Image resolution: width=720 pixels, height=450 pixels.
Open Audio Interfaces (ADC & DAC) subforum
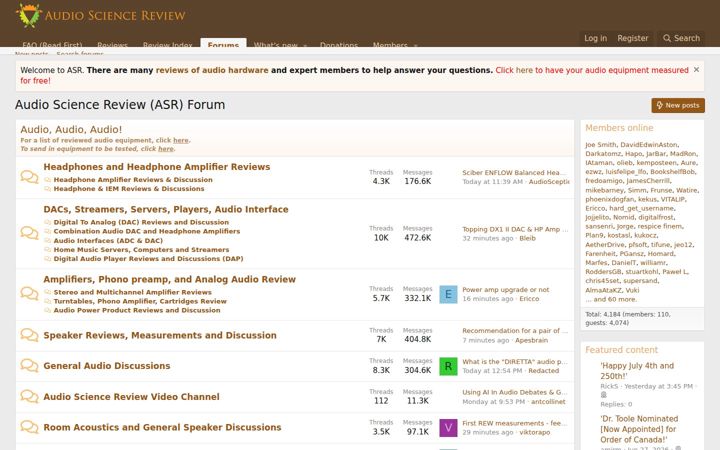(108, 241)
